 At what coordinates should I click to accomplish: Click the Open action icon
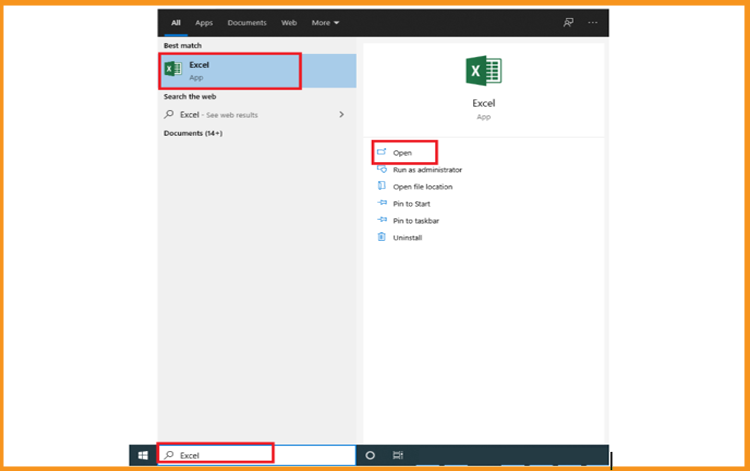click(x=381, y=152)
